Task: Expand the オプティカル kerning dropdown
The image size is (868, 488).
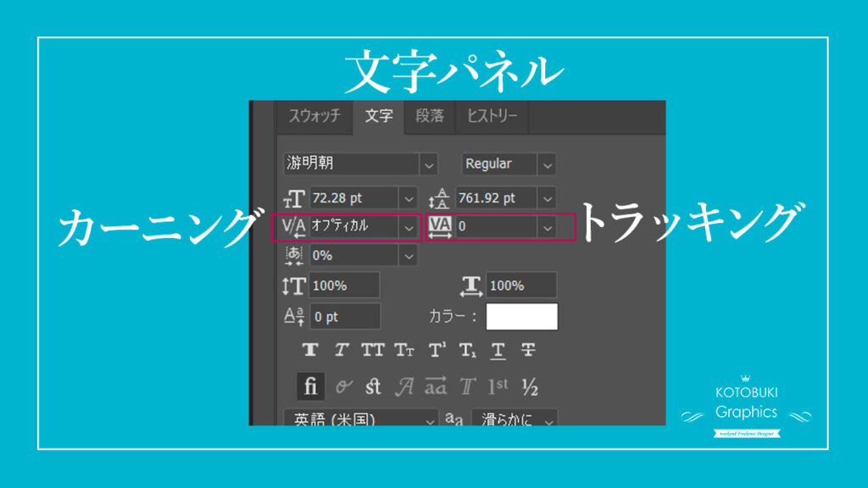Action: pyautogui.click(x=409, y=227)
